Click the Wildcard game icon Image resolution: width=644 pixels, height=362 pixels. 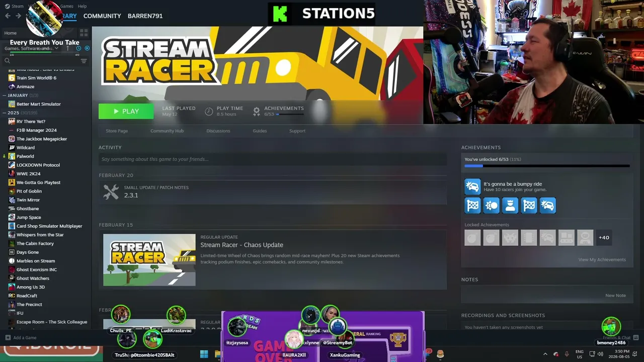click(12, 148)
